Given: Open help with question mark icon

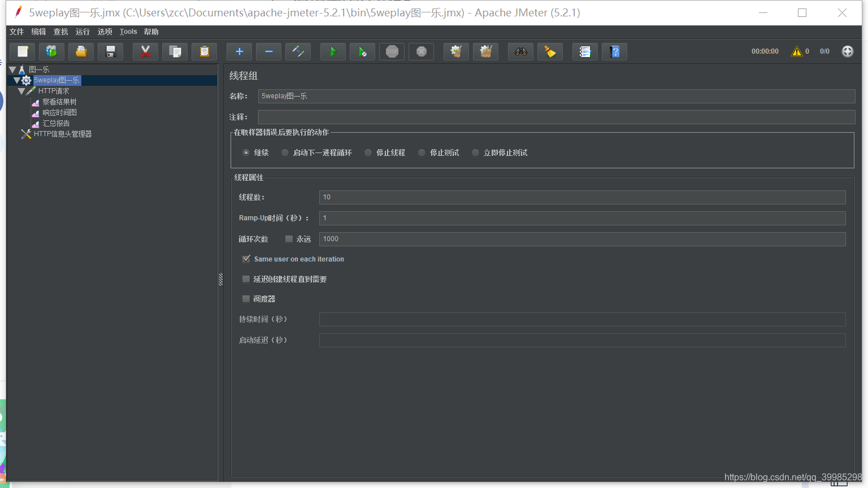Looking at the screenshot, I should (615, 51).
